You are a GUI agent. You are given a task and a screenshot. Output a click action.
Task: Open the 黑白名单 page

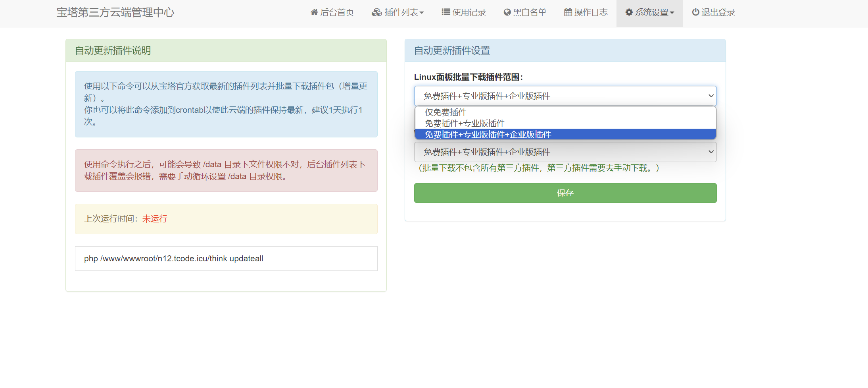click(525, 12)
